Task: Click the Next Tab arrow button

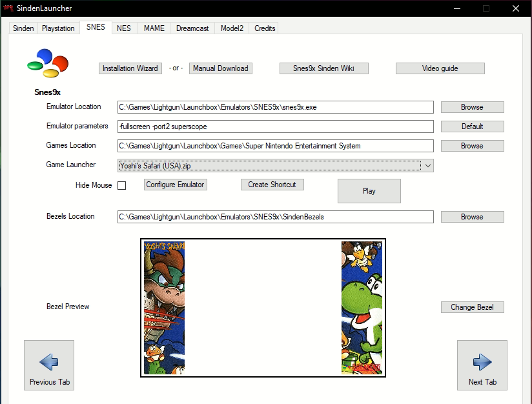Action: pos(482,365)
